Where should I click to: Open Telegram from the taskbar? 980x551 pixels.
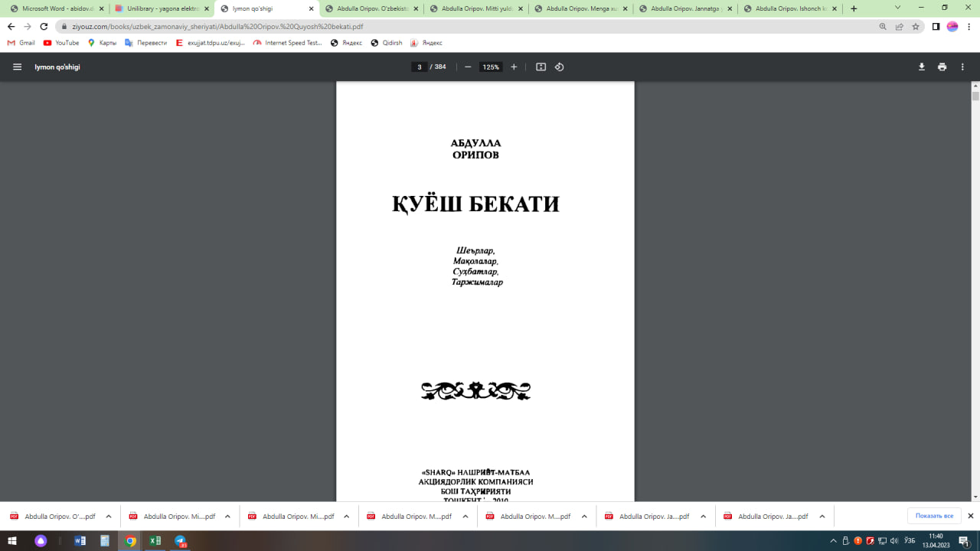pyautogui.click(x=181, y=541)
